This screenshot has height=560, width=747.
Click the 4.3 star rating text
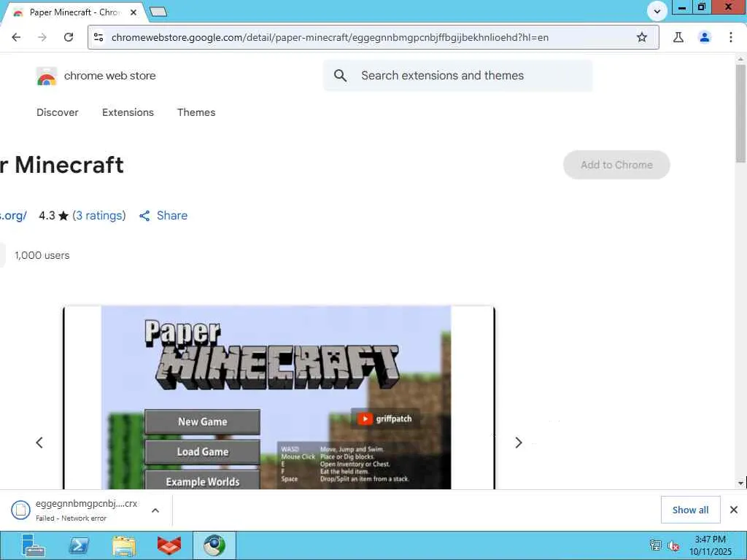53,216
